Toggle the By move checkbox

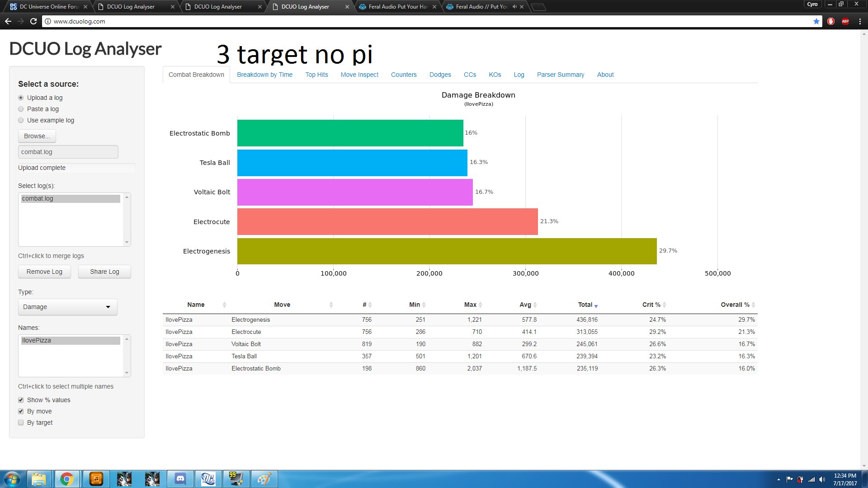click(21, 411)
